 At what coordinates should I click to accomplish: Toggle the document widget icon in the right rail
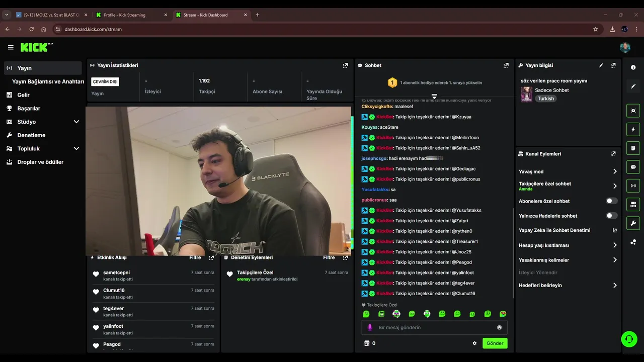coord(633,148)
